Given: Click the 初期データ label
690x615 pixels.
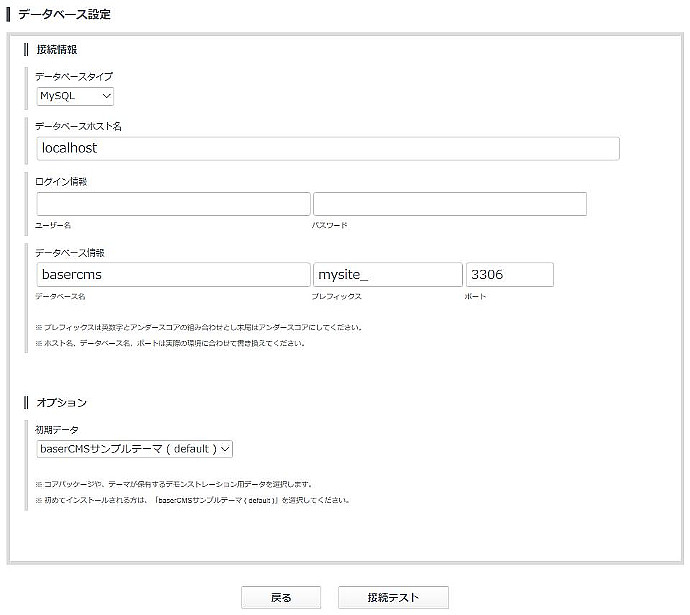Looking at the screenshot, I should [56, 428].
